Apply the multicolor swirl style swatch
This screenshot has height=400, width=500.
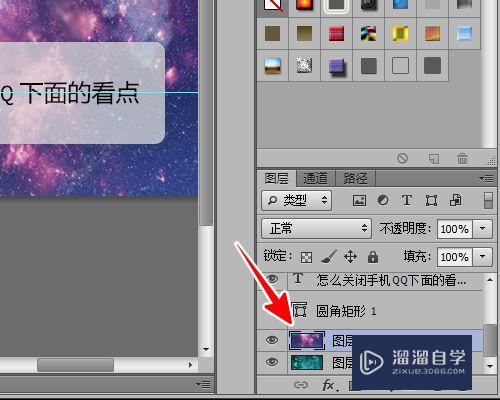[368, 33]
